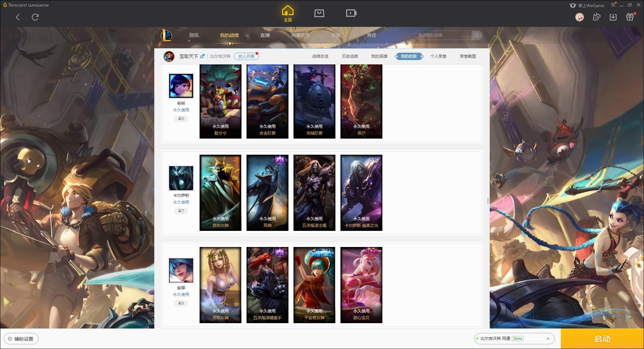The height and width of the screenshot is (349, 644).
Task: Switch to 历史战绩 sub-tab
Action: [350, 56]
